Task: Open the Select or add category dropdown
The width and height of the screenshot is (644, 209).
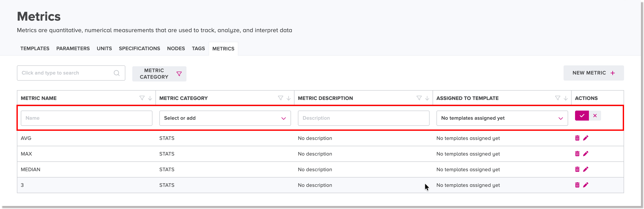Action: tap(225, 118)
